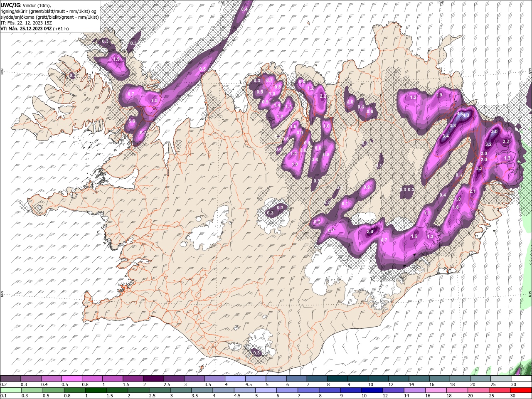This screenshot has height=399, width=532.
Task: Click the darkest green lower legend swatch at 1
Action: coord(96,390)
